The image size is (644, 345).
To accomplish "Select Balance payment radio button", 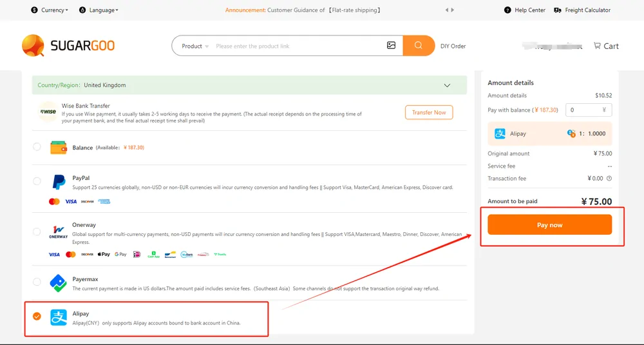I will 37,146.
